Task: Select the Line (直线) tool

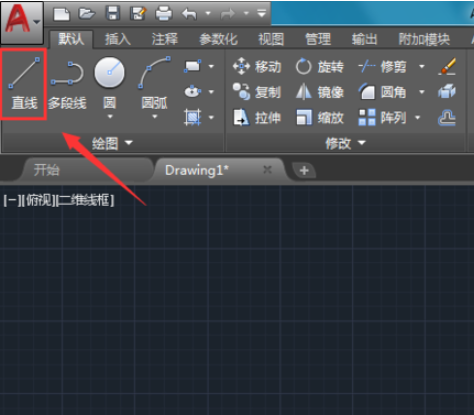Action: 24,83
